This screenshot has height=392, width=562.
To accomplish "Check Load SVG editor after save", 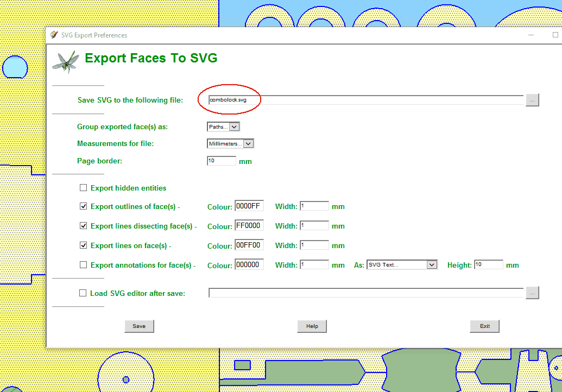I will tap(83, 293).
